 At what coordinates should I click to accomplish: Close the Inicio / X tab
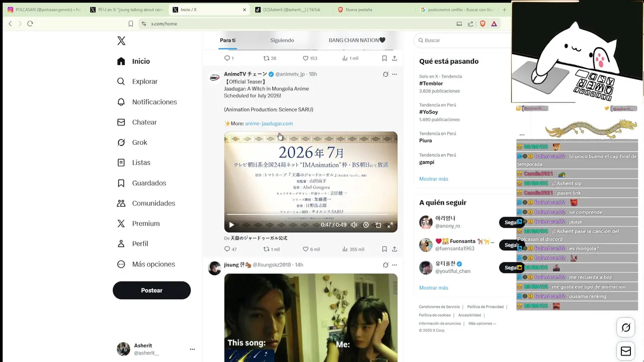click(245, 10)
